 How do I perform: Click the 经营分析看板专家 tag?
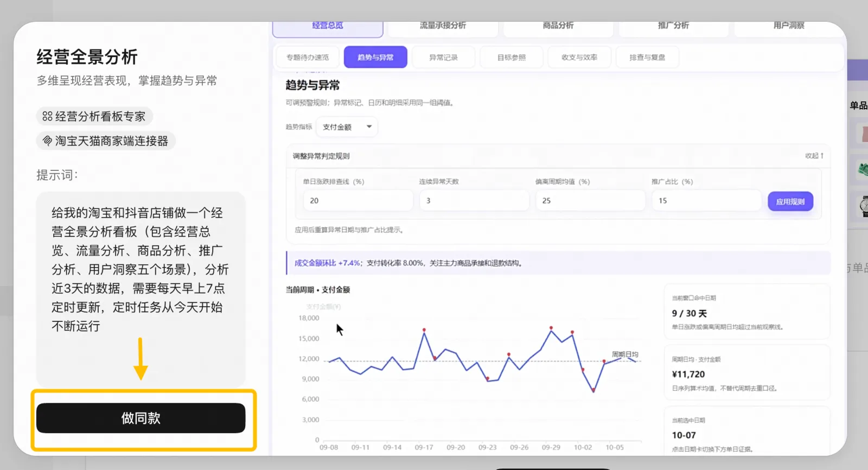tap(94, 116)
